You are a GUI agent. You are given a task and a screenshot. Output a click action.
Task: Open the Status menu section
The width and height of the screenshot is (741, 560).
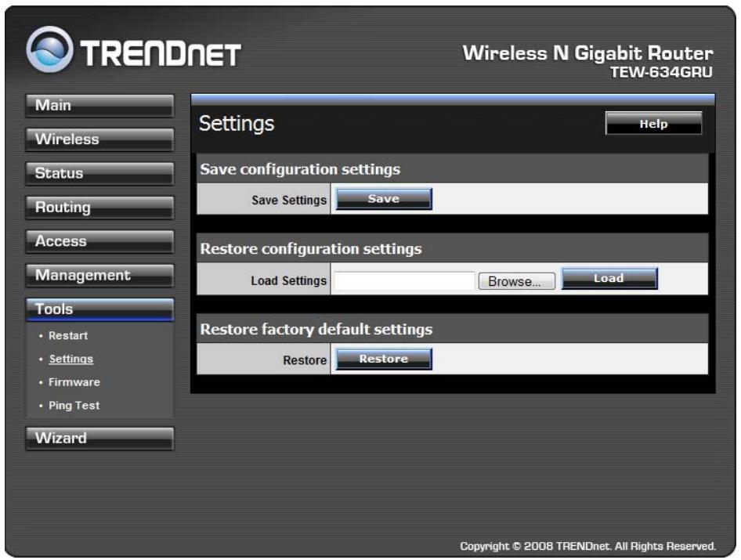(99, 173)
